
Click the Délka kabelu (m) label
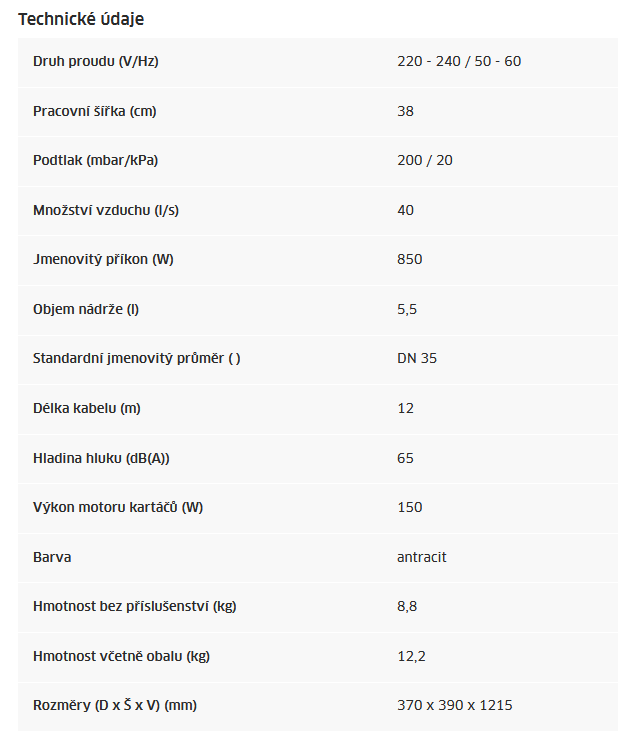(x=87, y=408)
